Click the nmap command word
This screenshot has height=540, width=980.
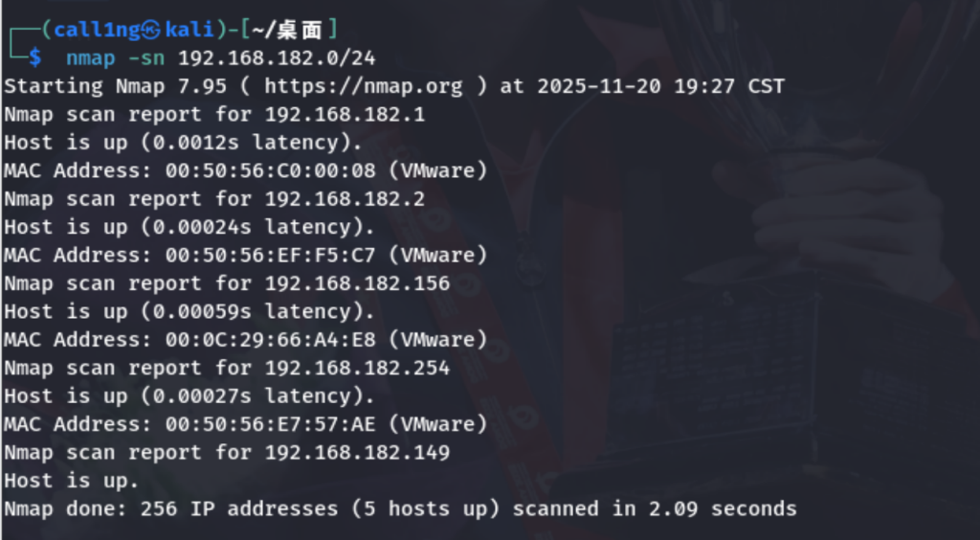(90, 57)
